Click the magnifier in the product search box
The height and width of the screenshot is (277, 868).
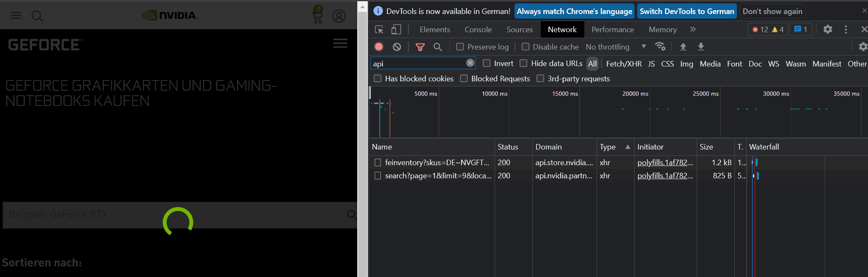coord(352,214)
